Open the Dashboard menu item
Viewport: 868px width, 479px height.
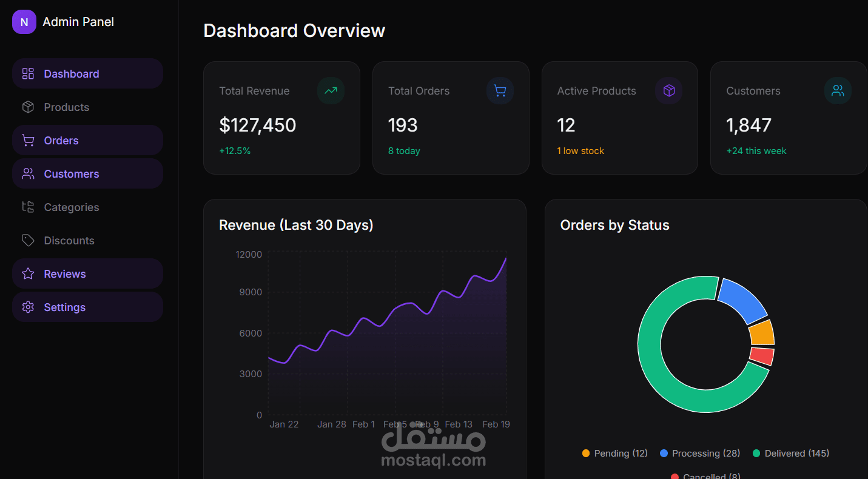tap(87, 73)
